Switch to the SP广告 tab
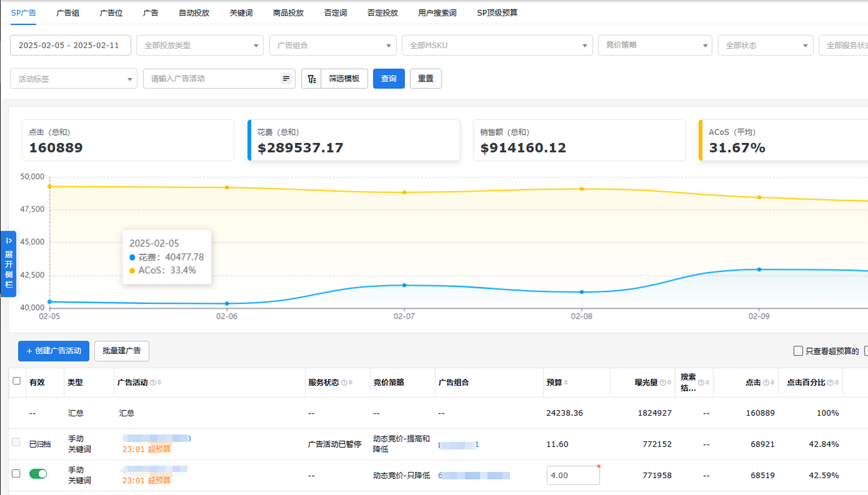The width and height of the screenshot is (868, 495). 24,13
